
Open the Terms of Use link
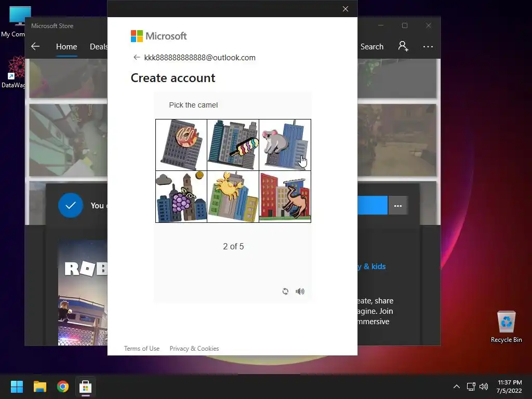[141, 349]
